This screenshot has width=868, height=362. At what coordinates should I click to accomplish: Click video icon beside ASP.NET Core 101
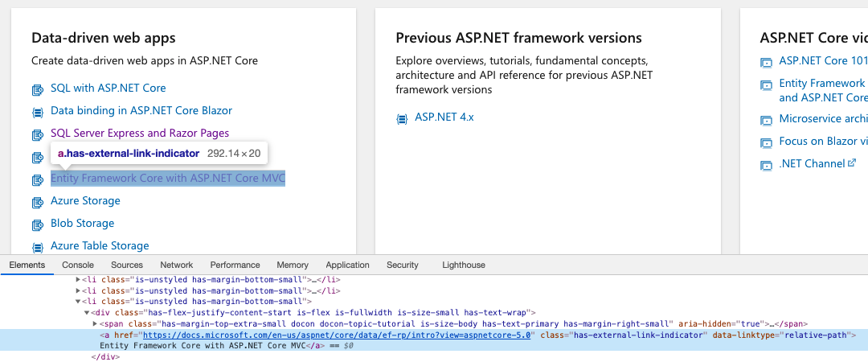766,63
